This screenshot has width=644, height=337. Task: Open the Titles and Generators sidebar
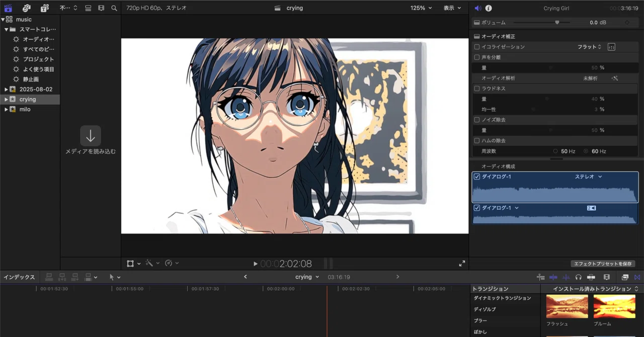pyautogui.click(x=45, y=8)
